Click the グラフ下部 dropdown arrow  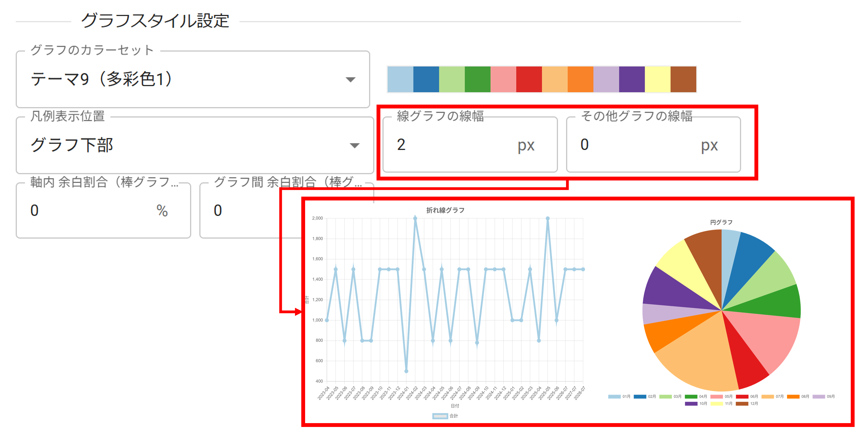[x=354, y=146]
